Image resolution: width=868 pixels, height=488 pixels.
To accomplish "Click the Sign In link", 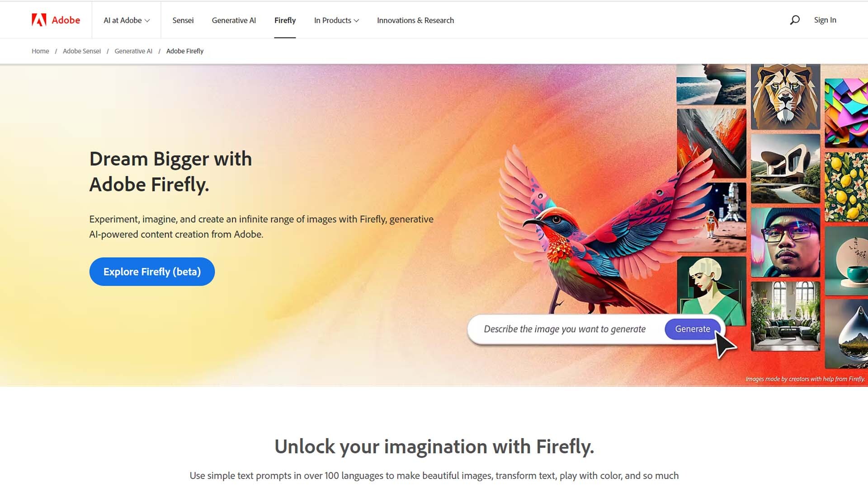I will pyautogui.click(x=825, y=20).
